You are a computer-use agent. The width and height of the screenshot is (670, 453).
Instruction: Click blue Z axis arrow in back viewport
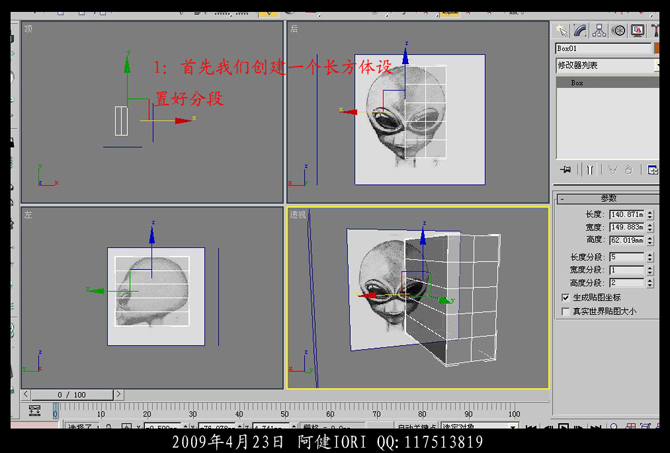point(406,56)
